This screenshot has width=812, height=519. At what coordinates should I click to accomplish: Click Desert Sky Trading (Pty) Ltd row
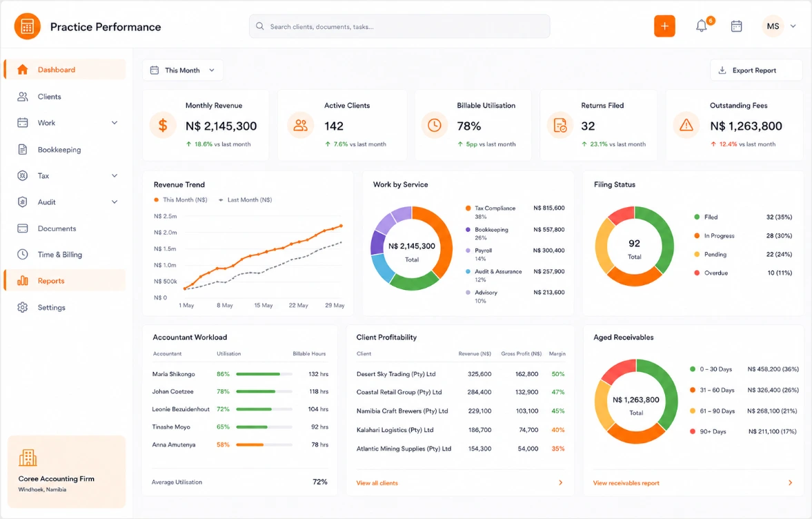coord(460,374)
